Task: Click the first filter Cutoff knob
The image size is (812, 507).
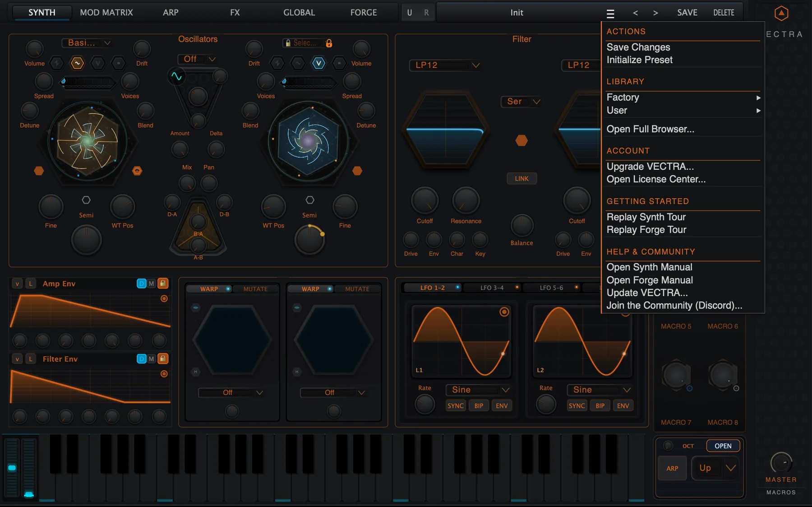Action: [x=424, y=200]
